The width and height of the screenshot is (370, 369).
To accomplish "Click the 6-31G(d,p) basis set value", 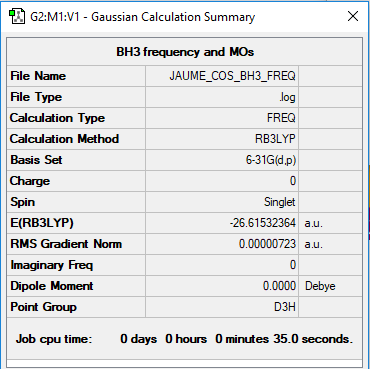I will pyautogui.click(x=271, y=160).
